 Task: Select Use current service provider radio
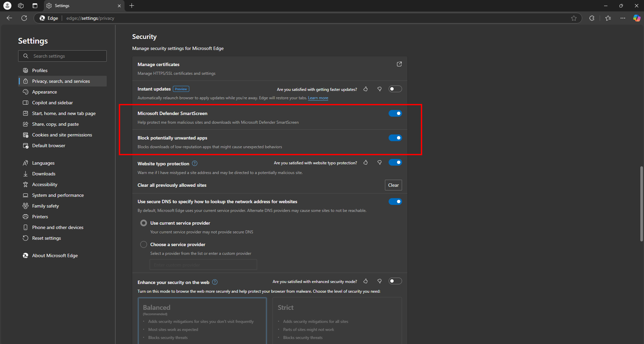pyautogui.click(x=144, y=223)
